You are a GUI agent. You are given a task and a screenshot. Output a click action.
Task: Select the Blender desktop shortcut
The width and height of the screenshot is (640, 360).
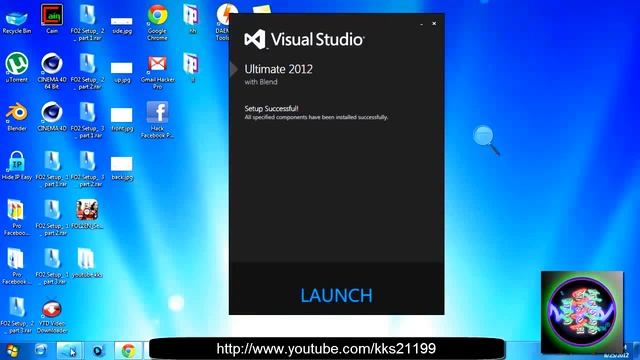coord(17,117)
